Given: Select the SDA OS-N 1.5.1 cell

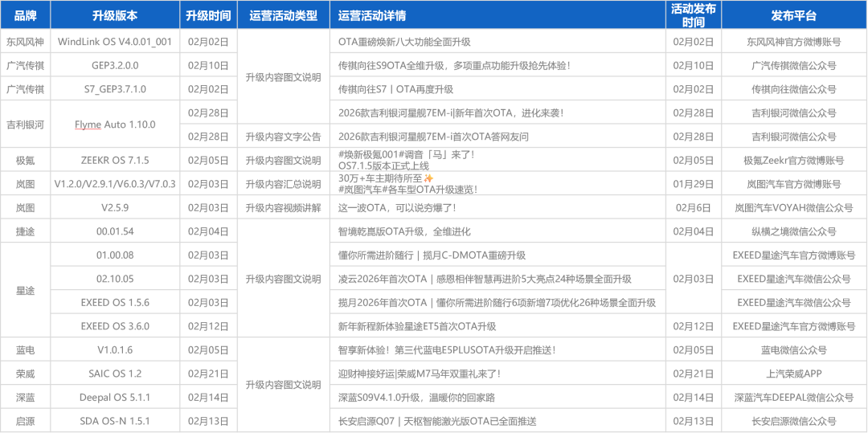Looking at the screenshot, I should click(115, 421).
